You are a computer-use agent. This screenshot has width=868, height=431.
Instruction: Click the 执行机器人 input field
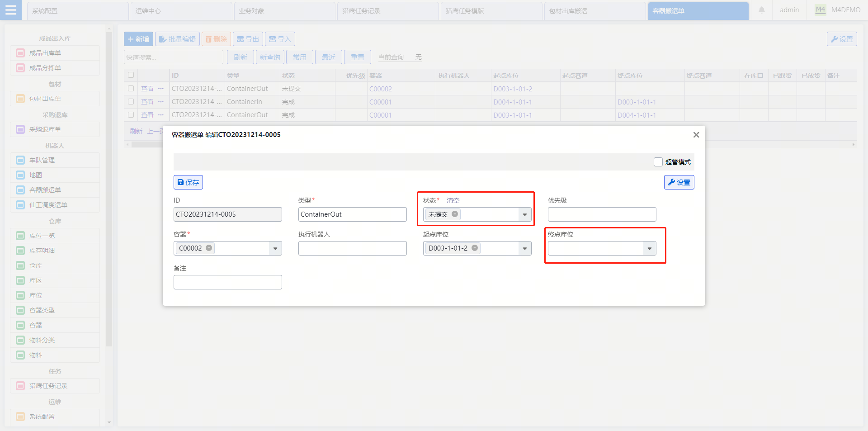tap(352, 248)
